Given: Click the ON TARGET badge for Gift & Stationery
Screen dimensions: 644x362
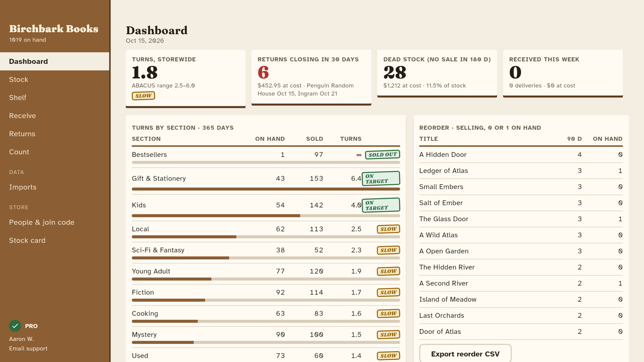Looking at the screenshot, I should click(x=381, y=179).
